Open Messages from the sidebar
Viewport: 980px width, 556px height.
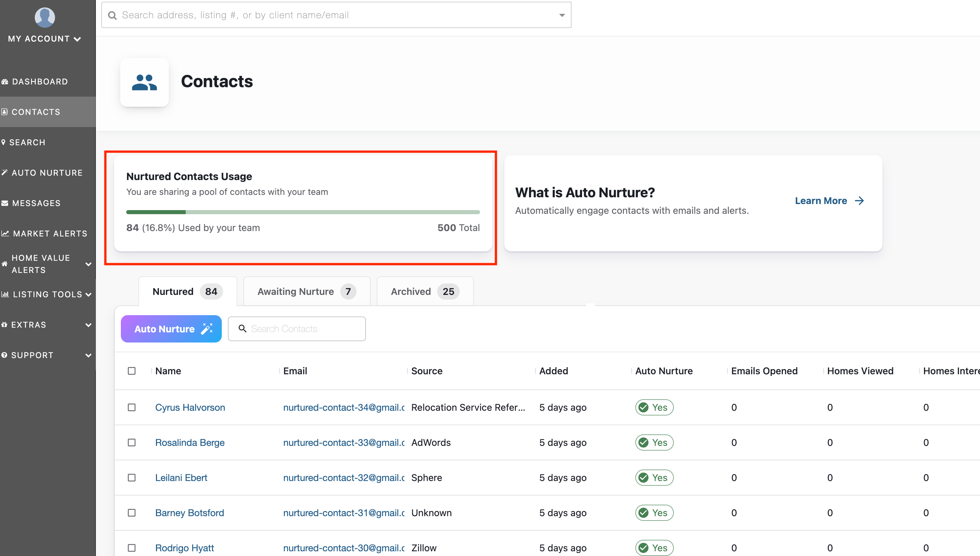pos(36,203)
